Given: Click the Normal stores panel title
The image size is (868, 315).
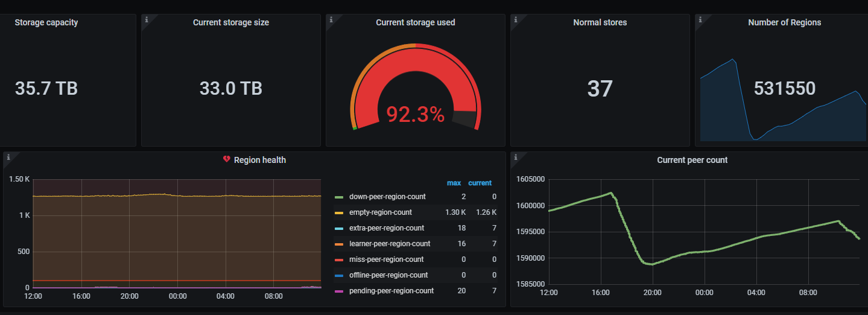Looking at the screenshot, I should [x=600, y=22].
